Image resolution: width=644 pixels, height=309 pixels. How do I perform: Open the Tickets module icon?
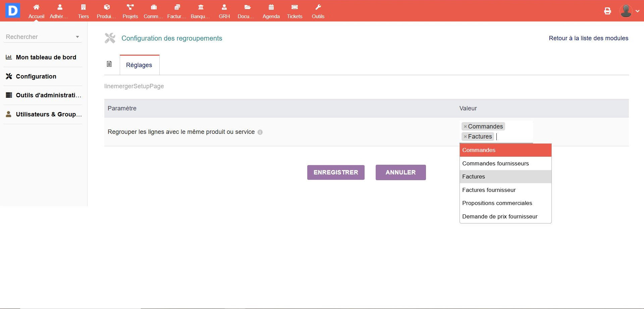point(294,7)
